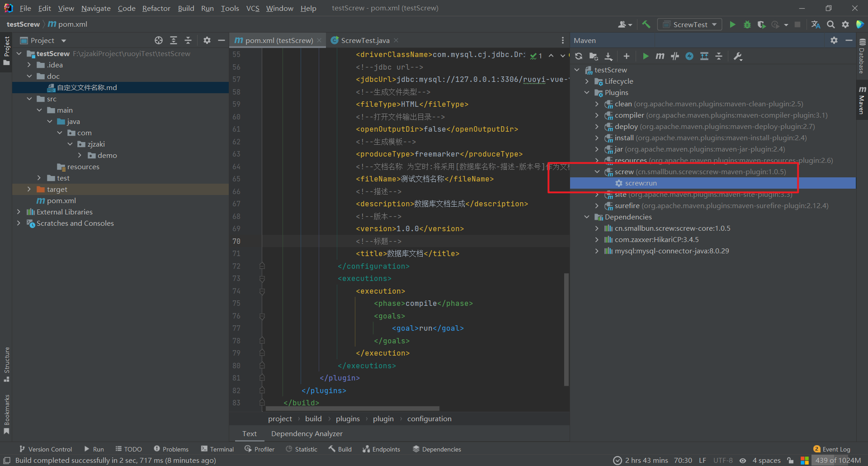Open Problems tool window
The image size is (868, 466).
point(171,449)
